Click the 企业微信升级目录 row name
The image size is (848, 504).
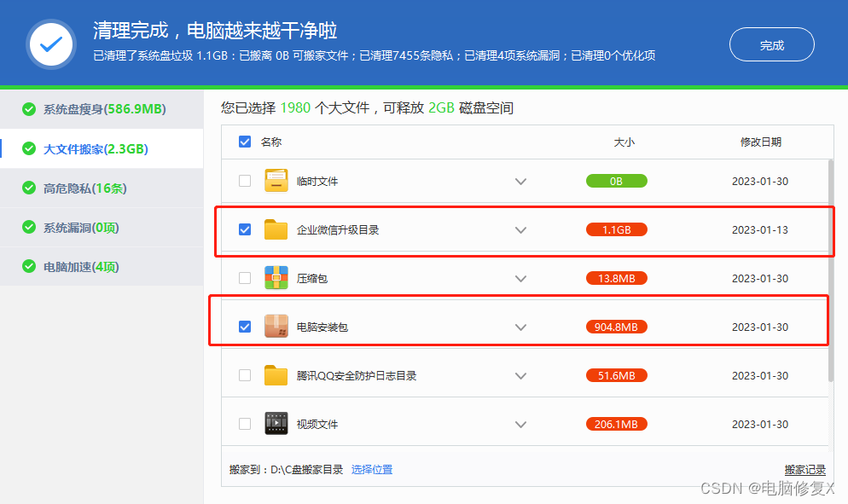click(x=338, y=230)
